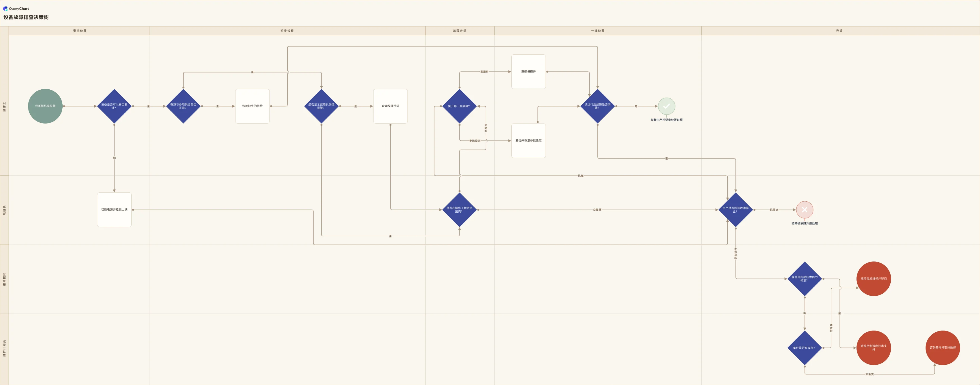Select the 备件是否有库存? diamond node
The image size is (980, 385).
[805, 348]
